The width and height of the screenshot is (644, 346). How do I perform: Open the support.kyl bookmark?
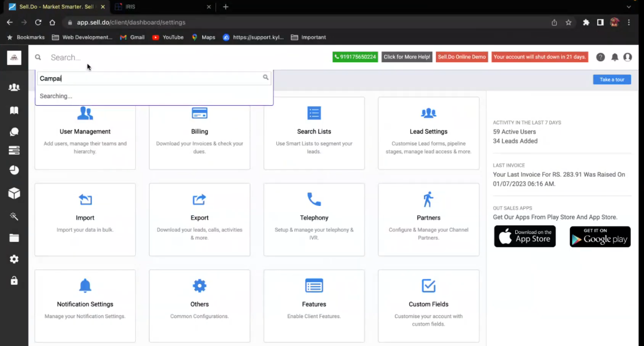[253, 38]
